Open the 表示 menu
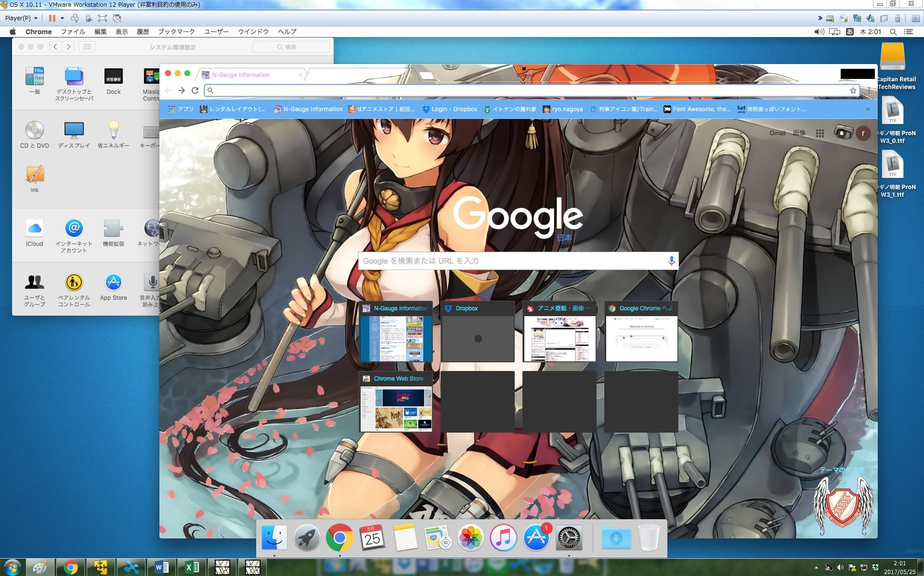The image size is (924, 576). (x=122, y=32)
